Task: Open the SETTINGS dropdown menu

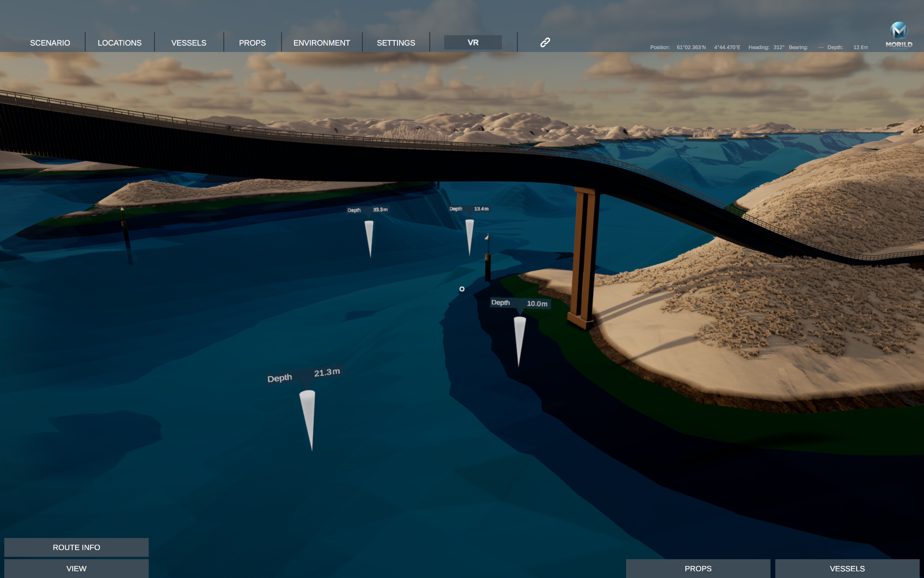Action: [396, 42]
